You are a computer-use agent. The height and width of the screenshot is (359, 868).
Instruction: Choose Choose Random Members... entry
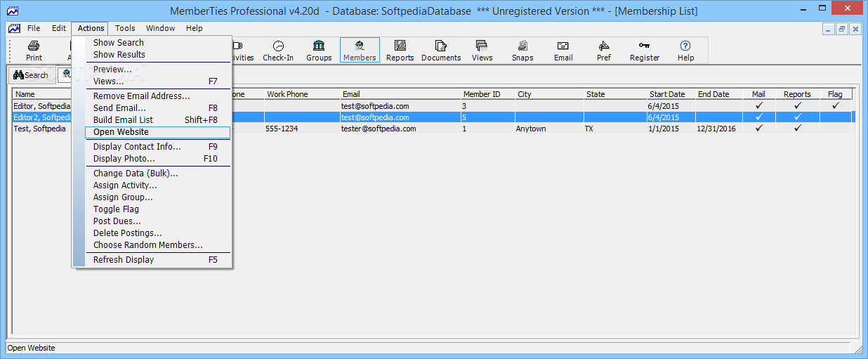(x=158, y=245)
